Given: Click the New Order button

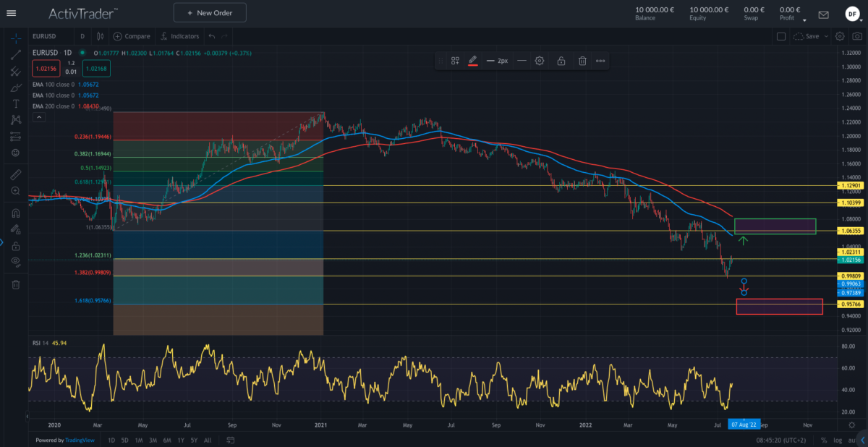Looking at the screenshot, I should pyautogui.click(x=210, y=13).
